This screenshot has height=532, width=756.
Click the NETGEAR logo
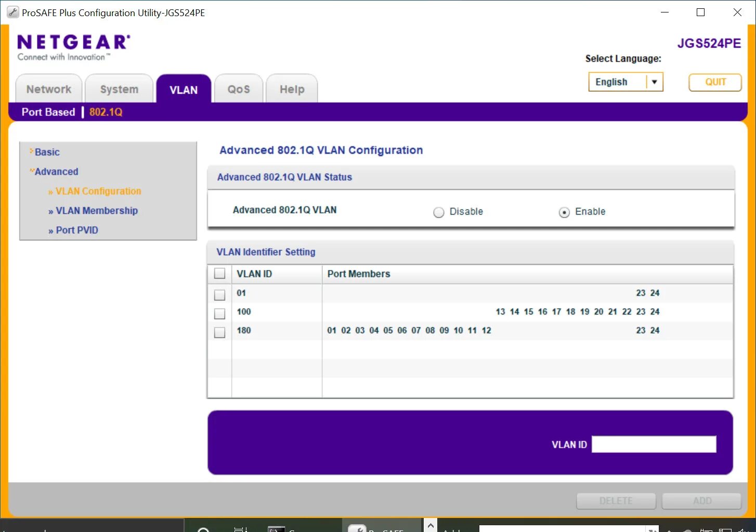(73, 47)
